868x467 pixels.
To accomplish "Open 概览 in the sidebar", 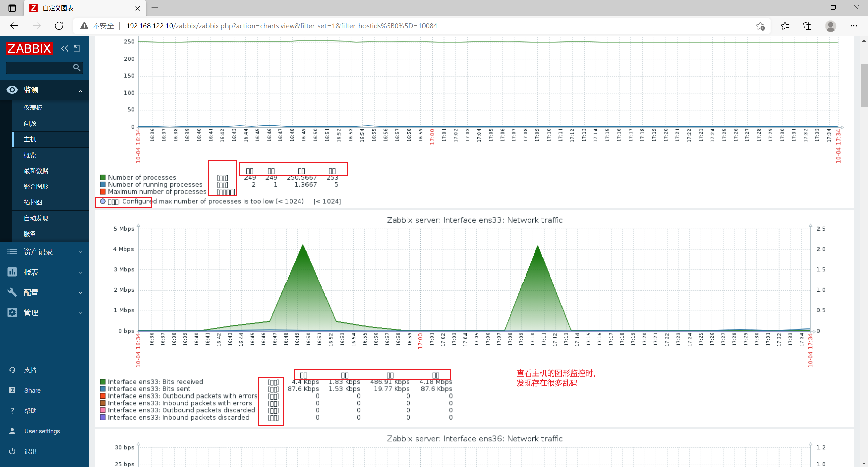I will tap(30, 155).
